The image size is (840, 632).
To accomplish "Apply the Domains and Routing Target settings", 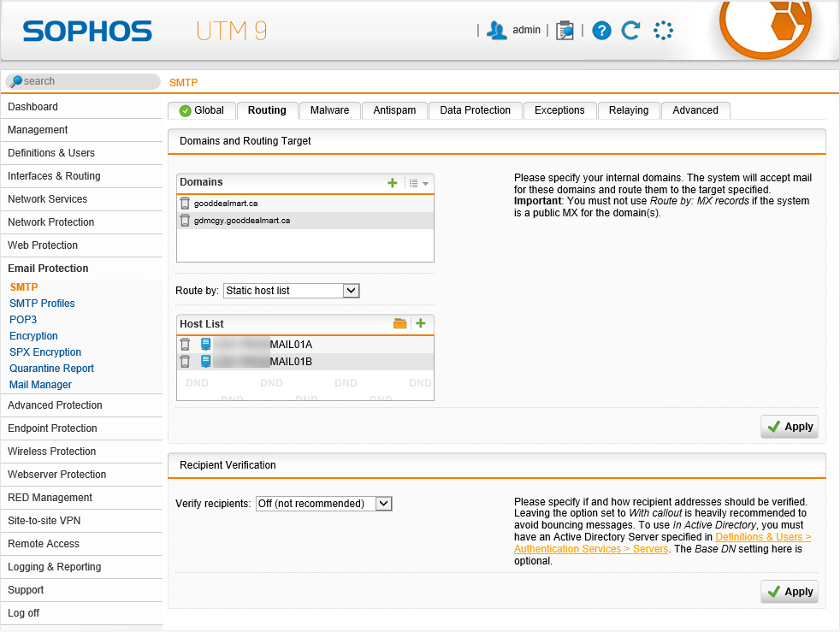I will point(790,427).
